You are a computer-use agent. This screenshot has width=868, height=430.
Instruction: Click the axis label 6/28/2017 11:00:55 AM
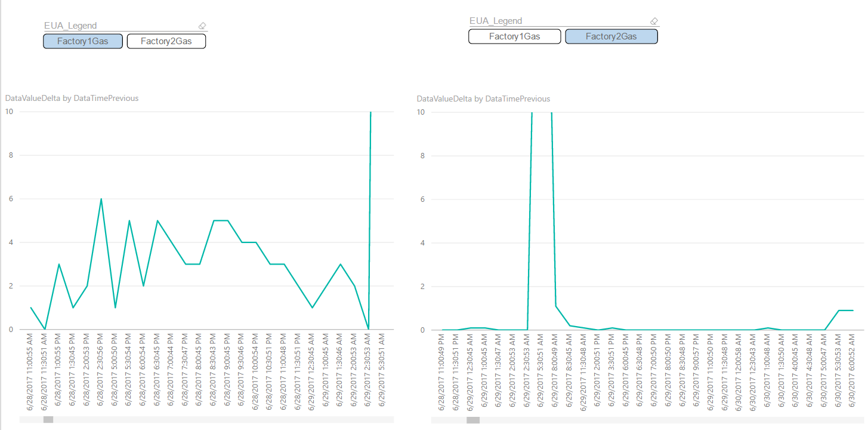pyautogui.click(x=30, y=371)
